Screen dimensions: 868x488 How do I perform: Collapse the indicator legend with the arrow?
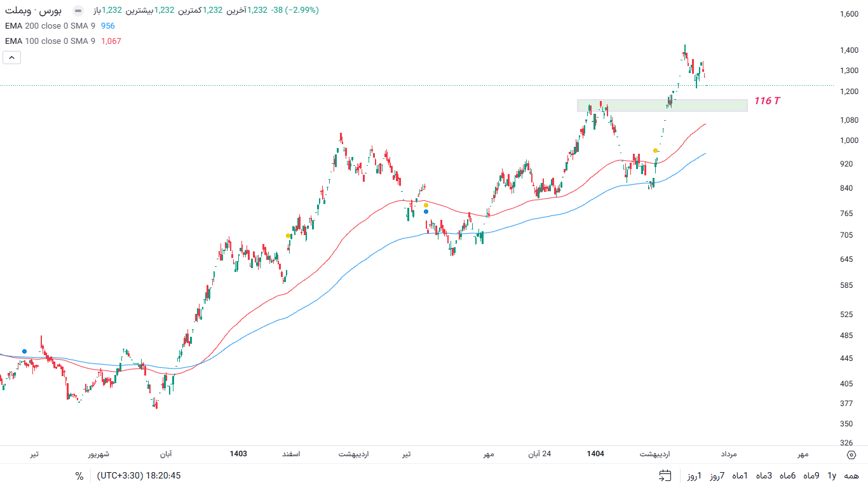(x=12, y=58)
